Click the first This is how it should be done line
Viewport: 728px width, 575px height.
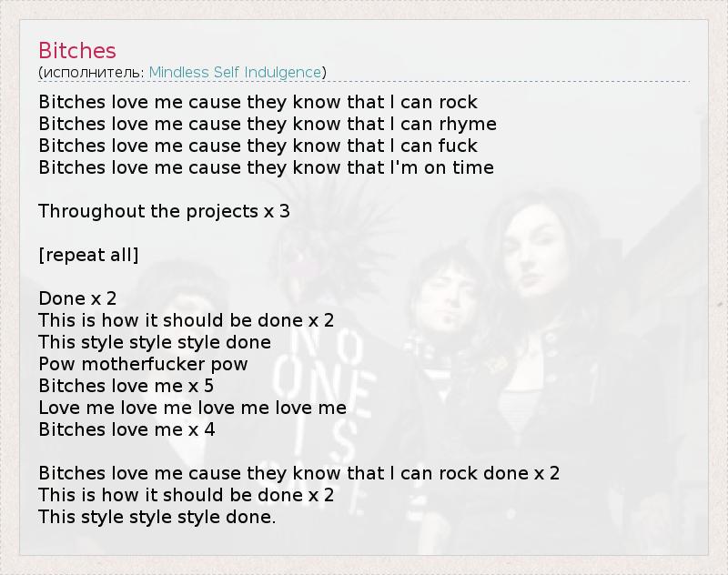(x=187, y=320)
